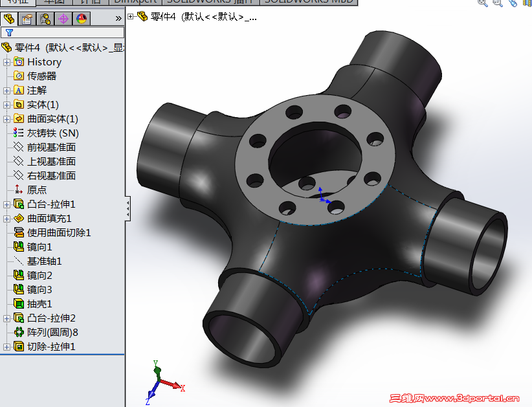Expand the 曲面填充1 feature
Screen dimensions: 532x407
click(x=6, y=219)
